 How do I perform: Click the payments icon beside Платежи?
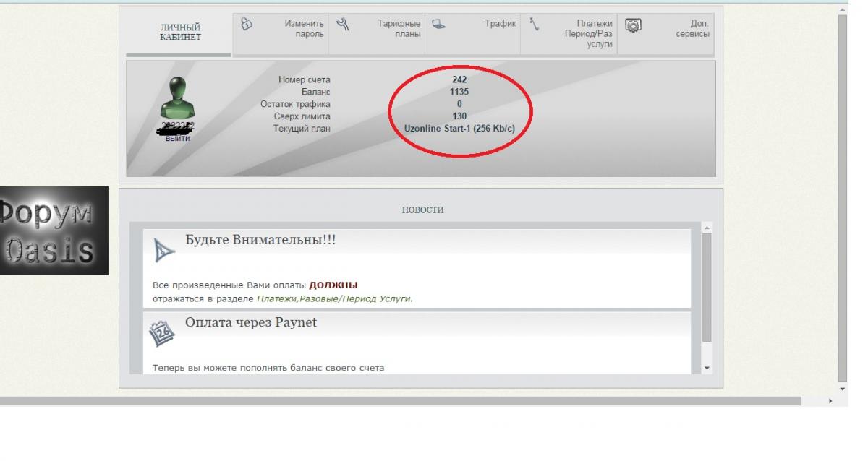535,24
